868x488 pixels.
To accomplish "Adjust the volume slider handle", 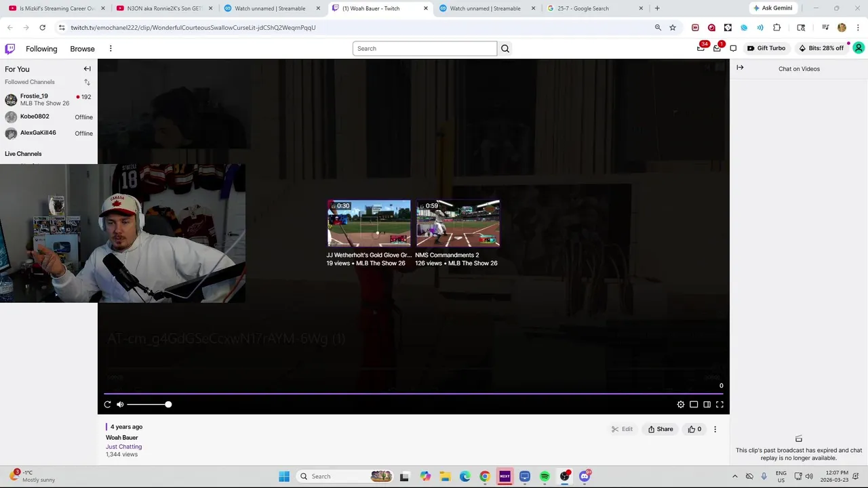I will tap(168, 405).
